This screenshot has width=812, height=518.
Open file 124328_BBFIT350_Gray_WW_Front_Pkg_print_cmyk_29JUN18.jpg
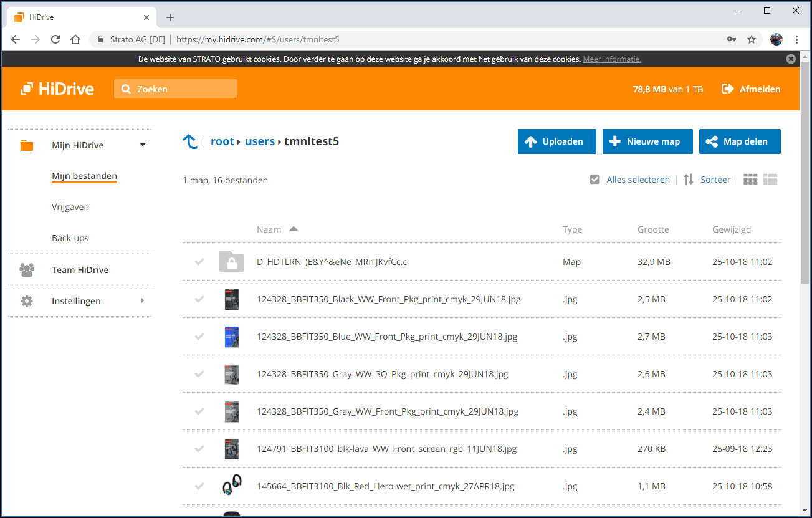point(388,411)
